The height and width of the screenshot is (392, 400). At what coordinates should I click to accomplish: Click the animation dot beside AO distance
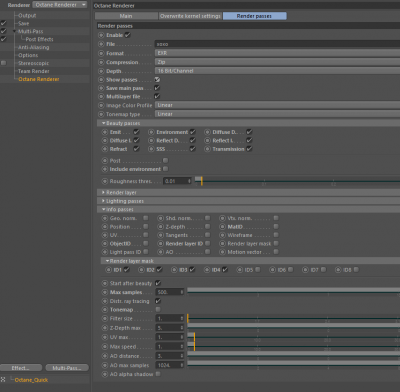pyautogui.click(x=105, y=356)
